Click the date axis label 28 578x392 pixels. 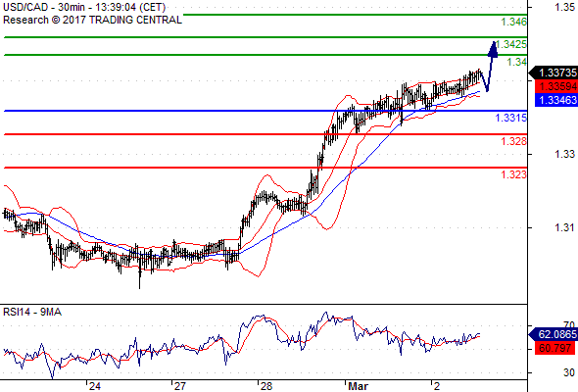(266, 386)
